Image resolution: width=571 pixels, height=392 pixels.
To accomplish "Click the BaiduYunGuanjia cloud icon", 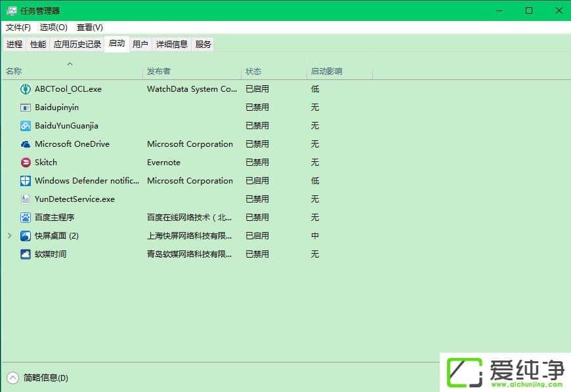I will [25, 126].
